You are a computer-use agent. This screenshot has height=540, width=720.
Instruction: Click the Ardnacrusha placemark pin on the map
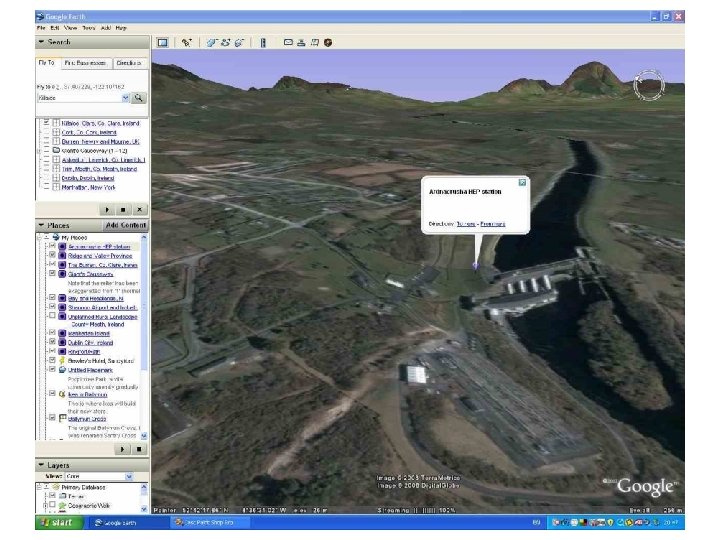(475, 265)
